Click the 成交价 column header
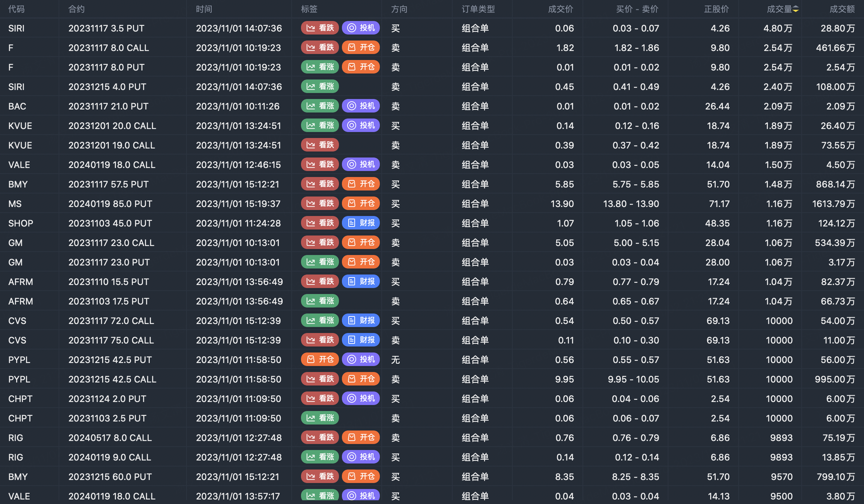 (561, 9)
